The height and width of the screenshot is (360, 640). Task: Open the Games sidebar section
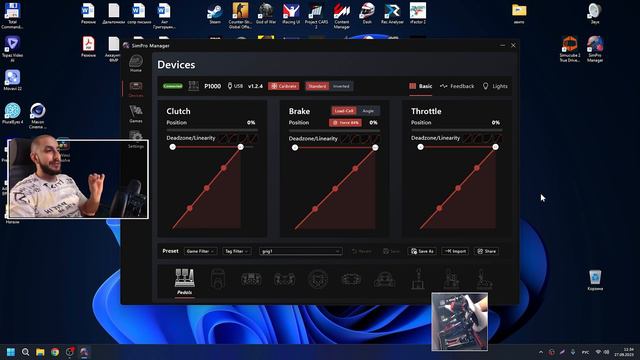[136, 114]
